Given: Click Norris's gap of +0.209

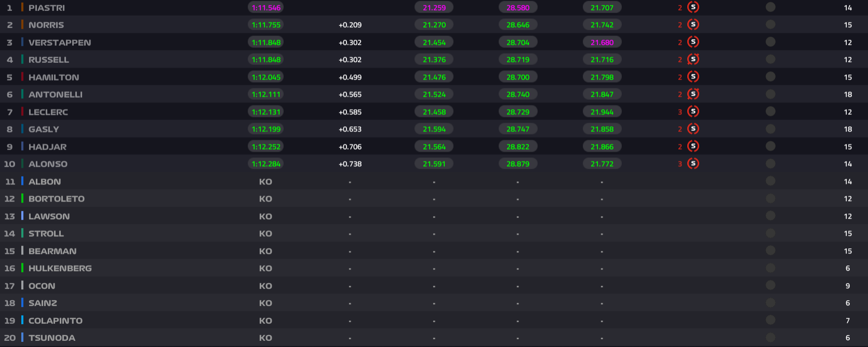Looking at the screenshot, I should [x=350, y=25].
